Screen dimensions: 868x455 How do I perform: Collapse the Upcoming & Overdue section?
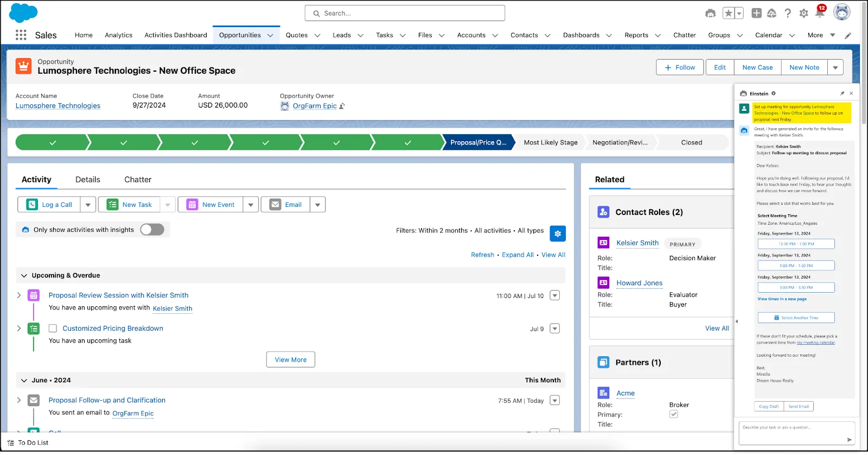pyautogui.click(x=24, y=276)
